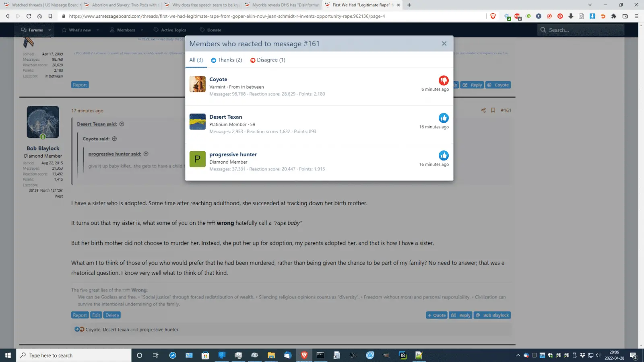Switch to the Watched threads tab
The width and height of the screenshot is (644, 362).
coord(41,5)
